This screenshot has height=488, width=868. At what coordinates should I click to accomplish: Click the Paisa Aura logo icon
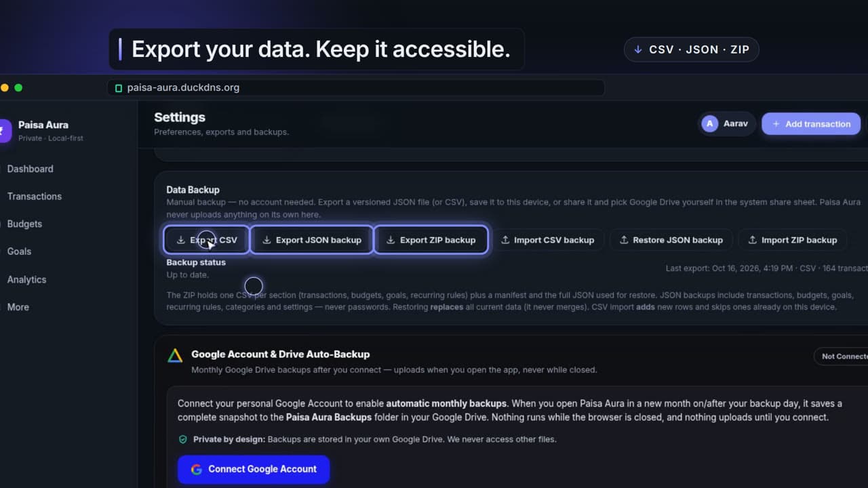pos(4,130)
